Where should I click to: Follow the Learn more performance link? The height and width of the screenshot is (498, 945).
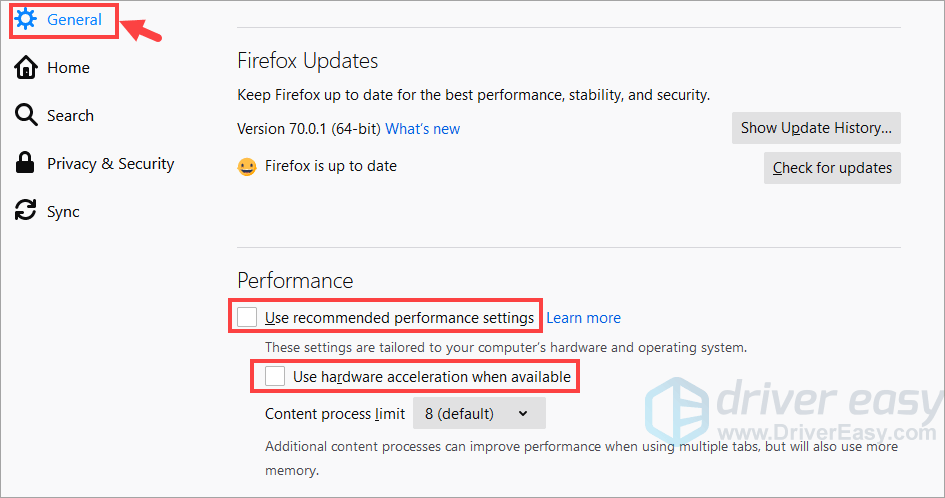583,318
